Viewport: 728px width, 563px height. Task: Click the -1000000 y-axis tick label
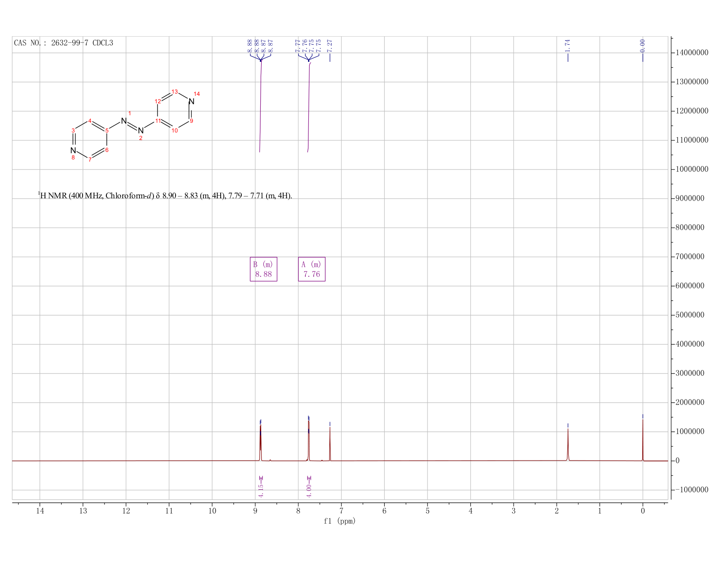tap(691, 490)
